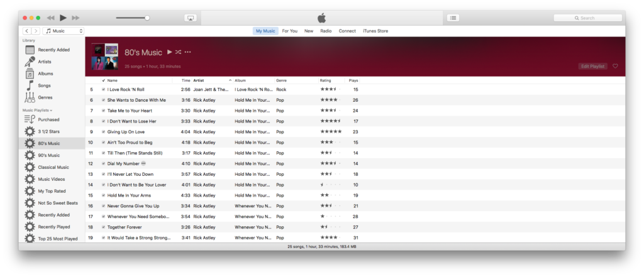
Task: Open the New tab
Action: (309, 31)
